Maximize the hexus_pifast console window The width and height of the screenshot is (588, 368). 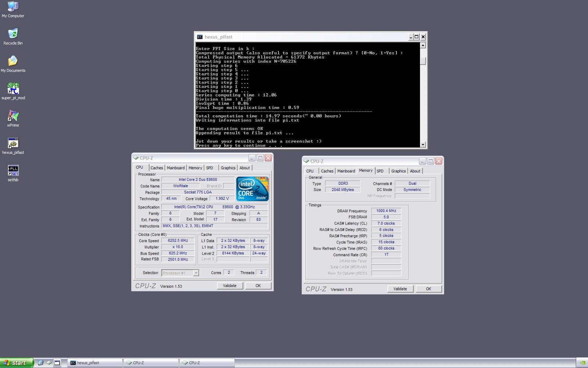[417, 37]
